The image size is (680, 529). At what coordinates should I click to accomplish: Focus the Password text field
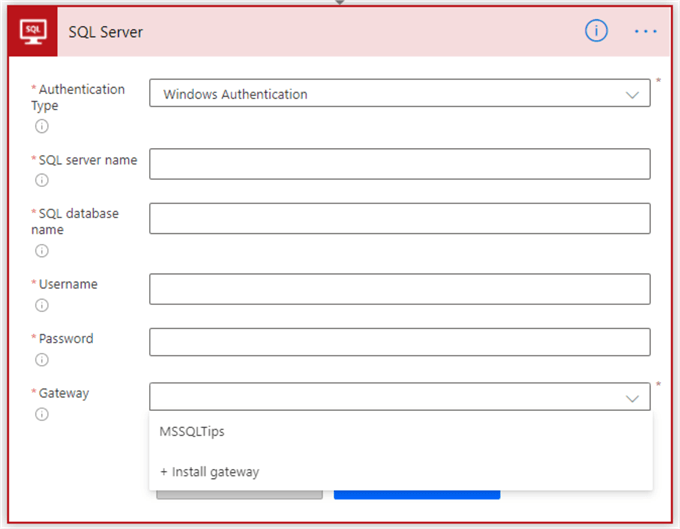click(399, 342)
